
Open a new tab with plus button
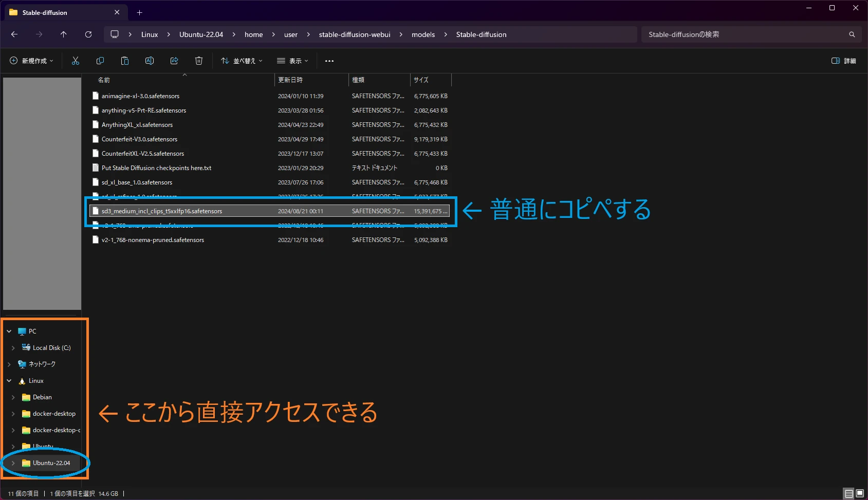point(139,12)
